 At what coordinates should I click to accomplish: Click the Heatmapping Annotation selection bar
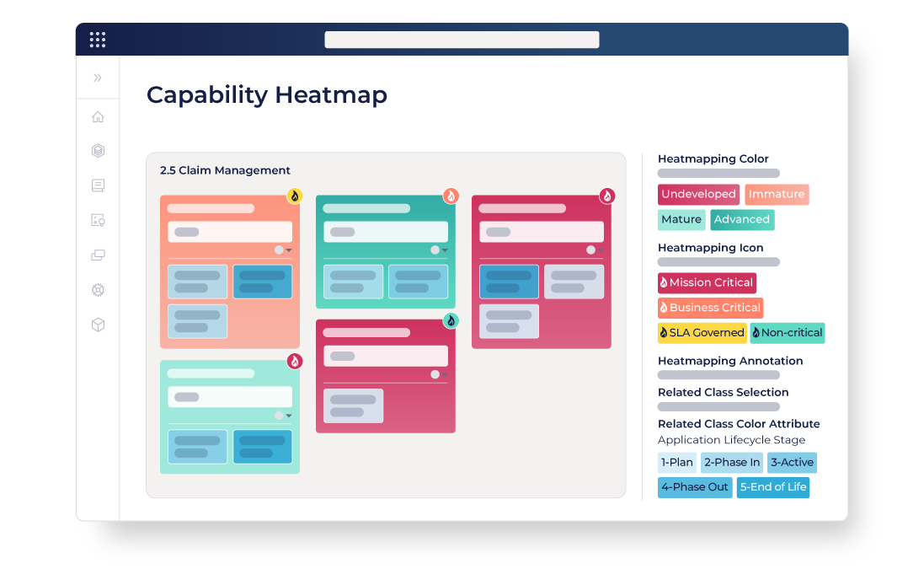[x=718, y=375]
